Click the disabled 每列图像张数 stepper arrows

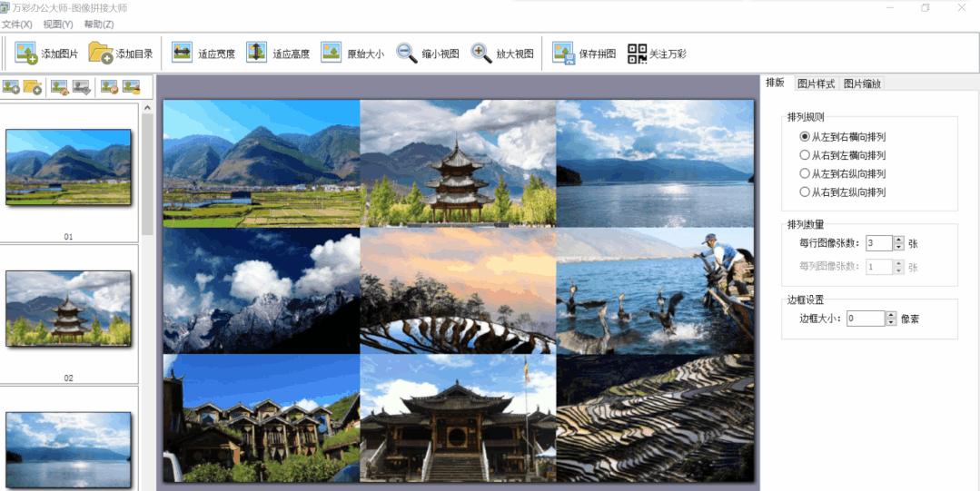[899, 267]
